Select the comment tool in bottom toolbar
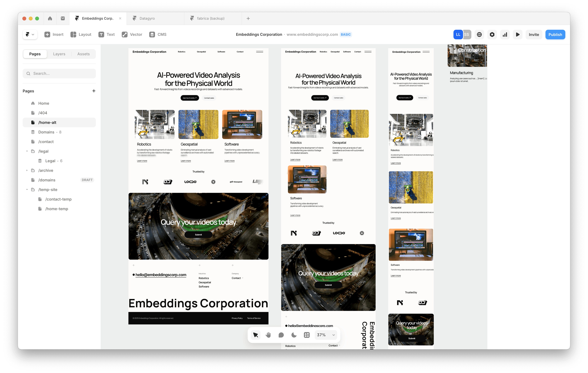The width and height of the screenshot is (588, 373). pos(281,335)
